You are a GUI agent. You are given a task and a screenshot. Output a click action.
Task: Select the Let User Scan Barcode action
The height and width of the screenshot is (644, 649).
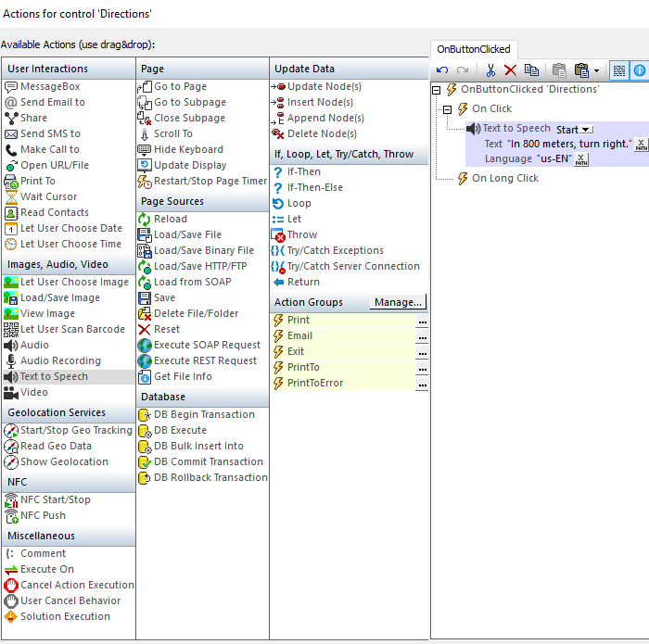tap(72, 329)
